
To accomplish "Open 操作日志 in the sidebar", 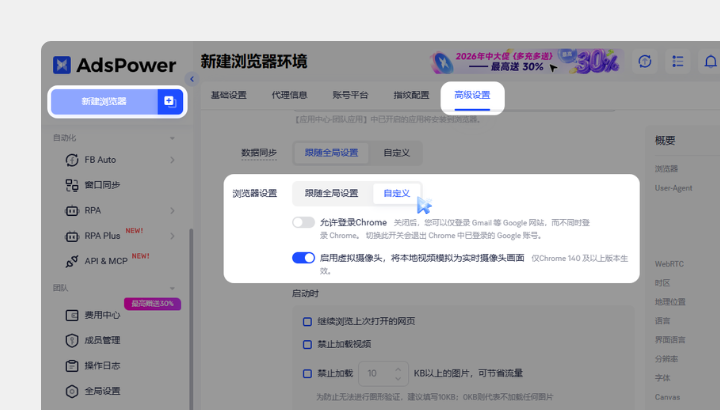I will (102, 365).
